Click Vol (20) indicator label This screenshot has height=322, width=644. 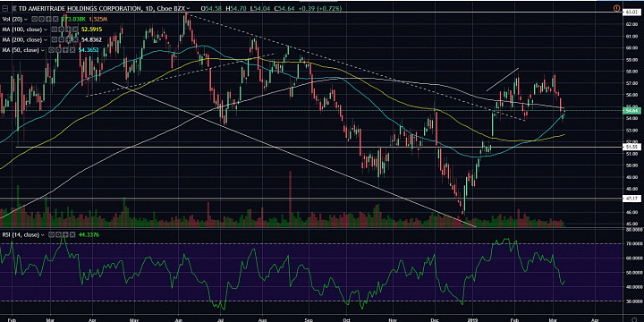[13, 20]
